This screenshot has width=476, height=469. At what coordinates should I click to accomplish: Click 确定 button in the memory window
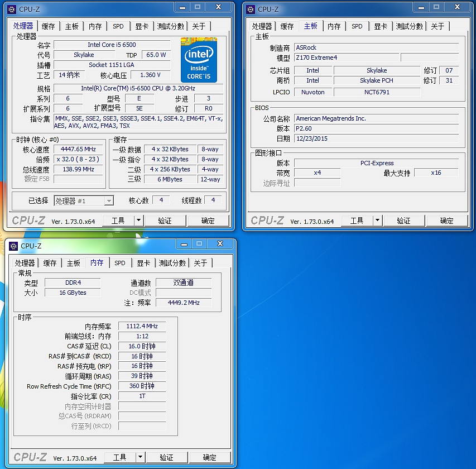[x=209, y=457]
